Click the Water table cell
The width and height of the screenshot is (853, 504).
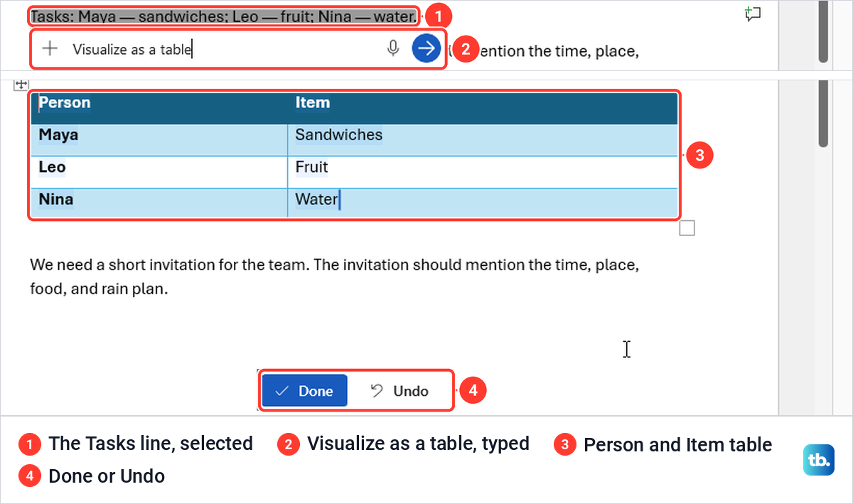[x=483, y=203]
